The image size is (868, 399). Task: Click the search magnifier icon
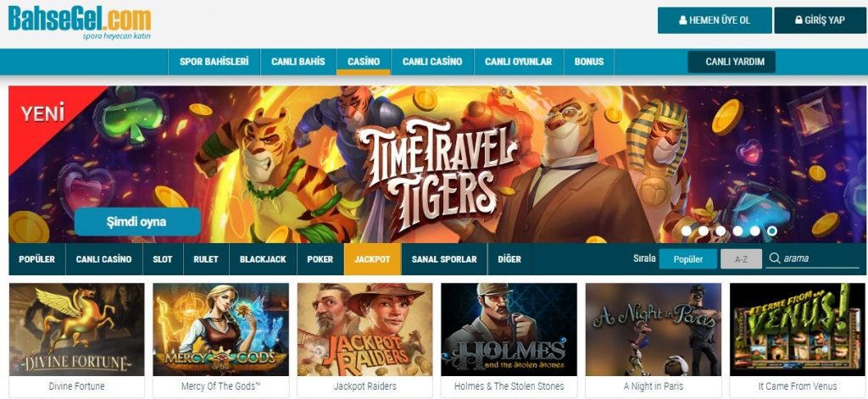pos(775,258)
